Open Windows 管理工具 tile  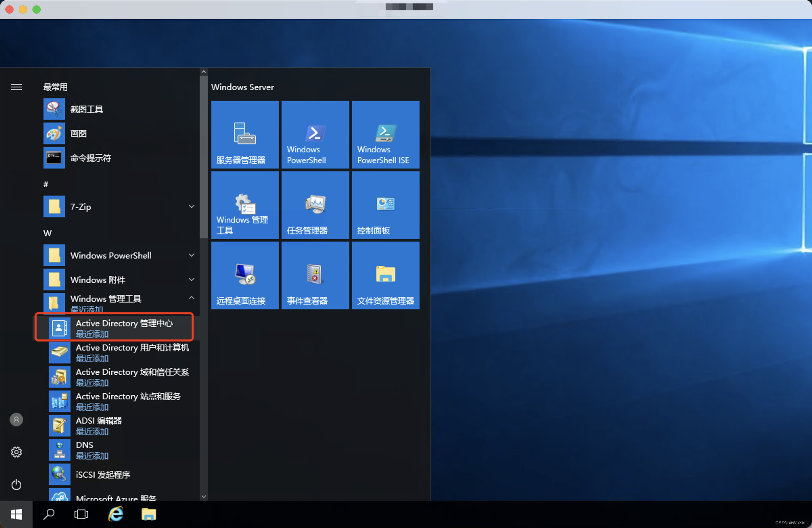click(x=245, y=205)
